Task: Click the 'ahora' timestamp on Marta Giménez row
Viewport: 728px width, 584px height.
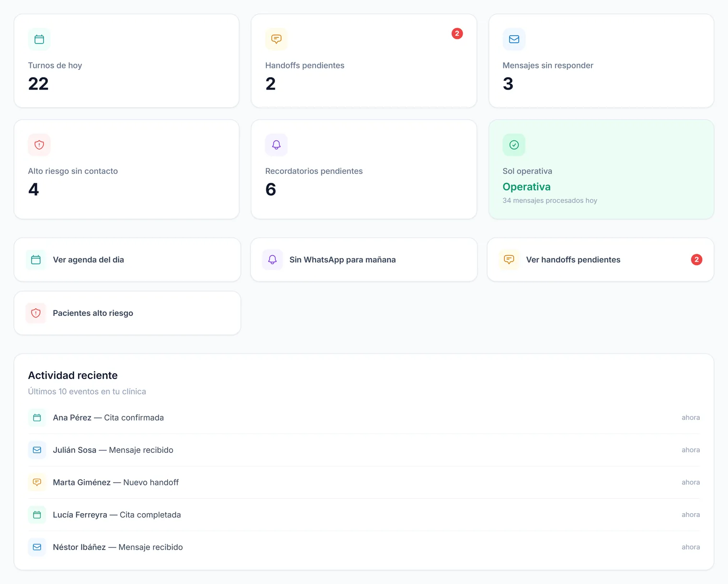Action: [691, 483]
